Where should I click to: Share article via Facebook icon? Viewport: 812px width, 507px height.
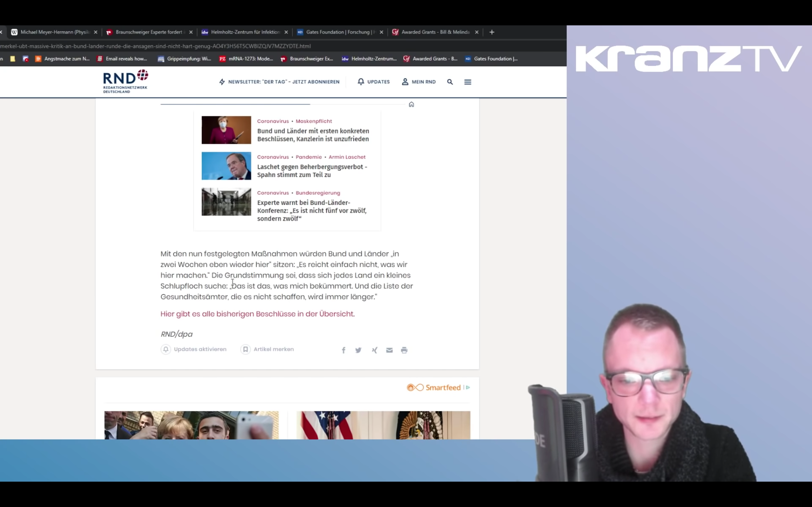point(343,350)
